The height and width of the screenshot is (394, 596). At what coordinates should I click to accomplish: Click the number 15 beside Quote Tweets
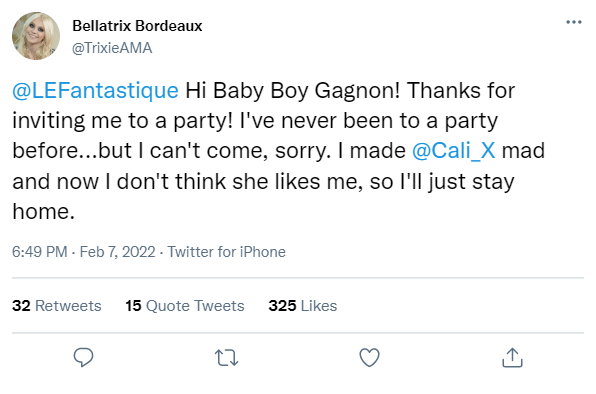coord(133,305)
